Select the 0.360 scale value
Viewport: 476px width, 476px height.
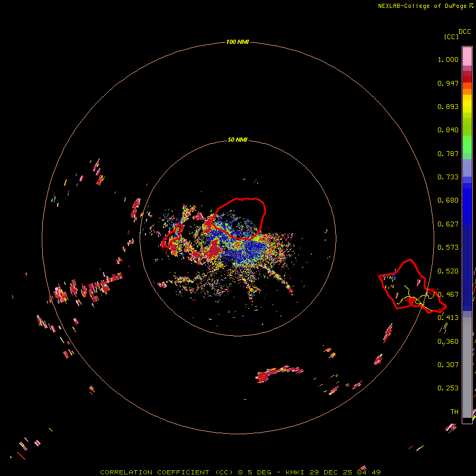(x=448, y=342)
